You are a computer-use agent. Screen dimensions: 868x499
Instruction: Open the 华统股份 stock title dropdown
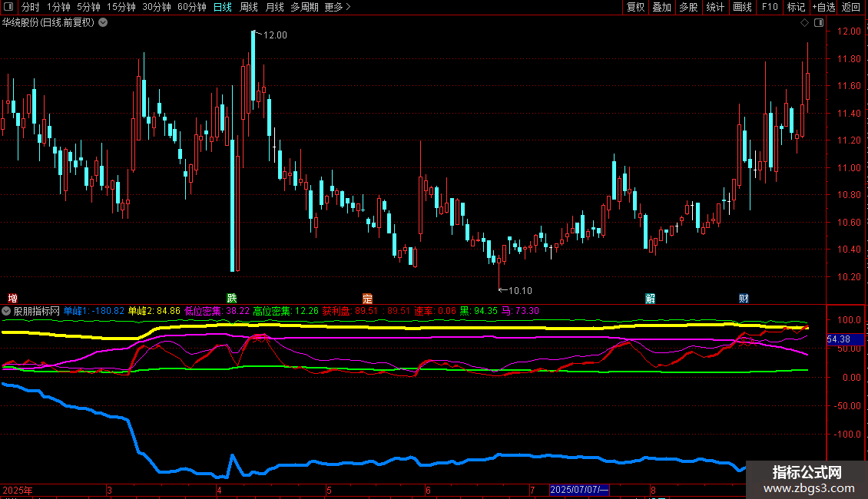click(104, 22)
